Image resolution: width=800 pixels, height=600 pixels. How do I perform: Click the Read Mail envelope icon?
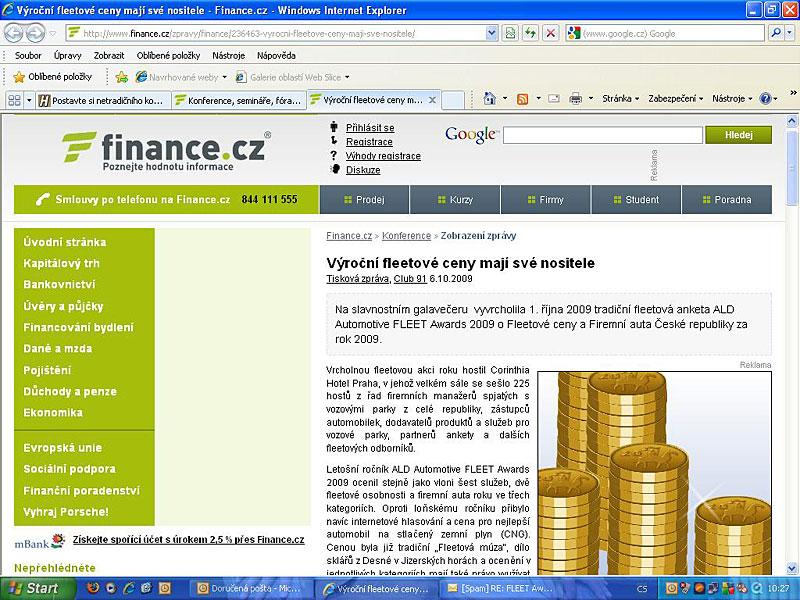pyautogui.click(x=554, y=99)
